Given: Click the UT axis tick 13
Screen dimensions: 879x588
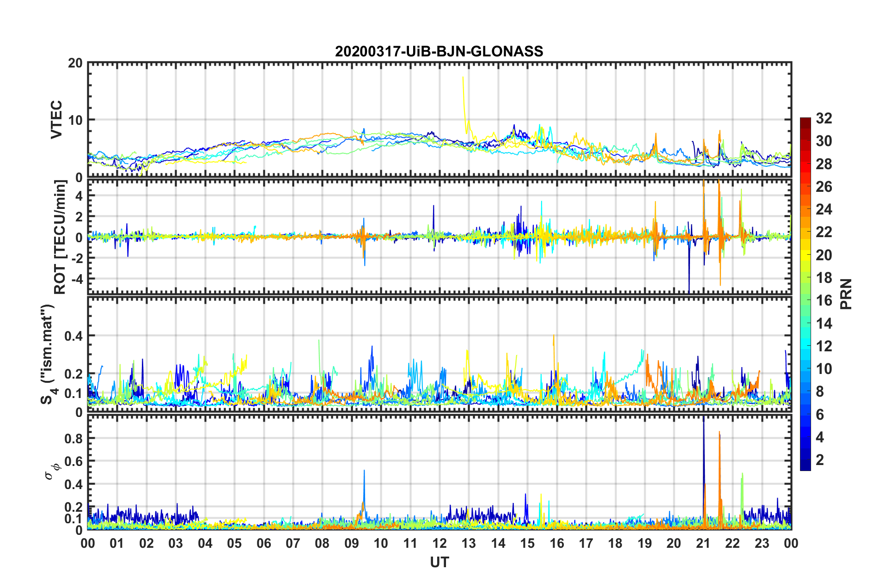Looking at the screenshot, I should point(469,543).
